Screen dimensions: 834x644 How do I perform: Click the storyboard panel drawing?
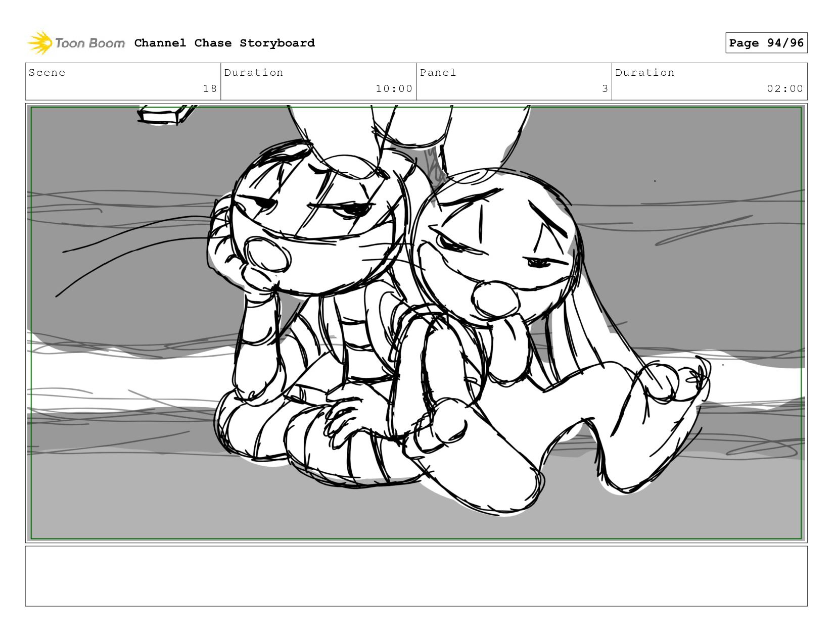[x=416, y=323]
